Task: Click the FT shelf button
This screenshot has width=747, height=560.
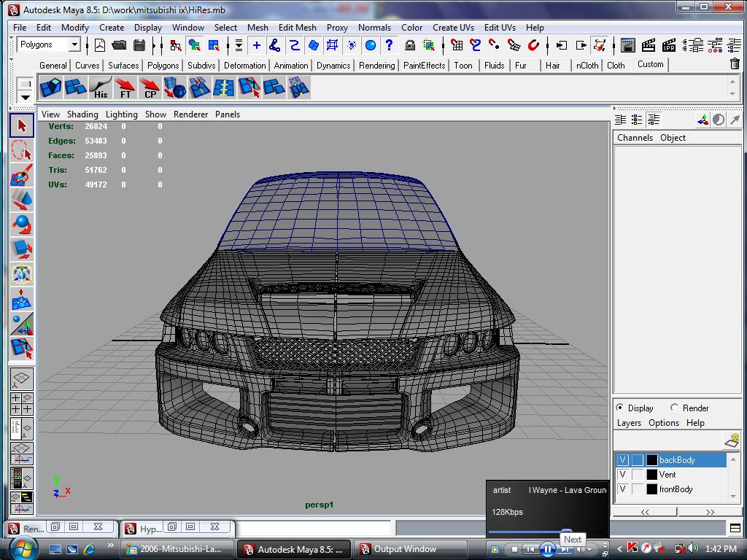Action: click(x=125, y=88)
